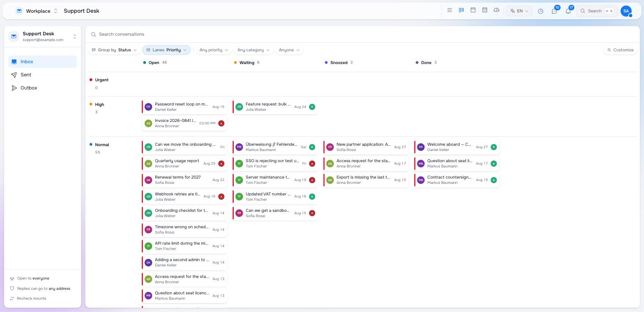Open Renewal terms for 2027 card

pyautogui.click(x=184, y=180)
